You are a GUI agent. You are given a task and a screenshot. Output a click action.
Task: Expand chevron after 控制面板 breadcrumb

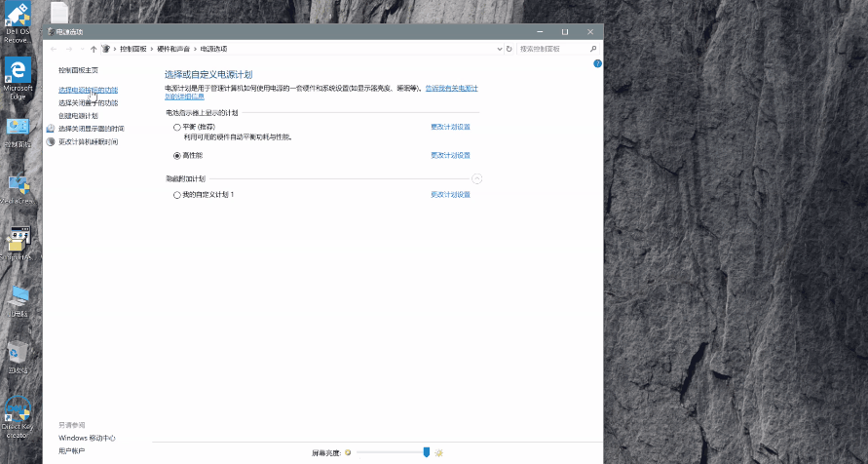pos(152,49)
